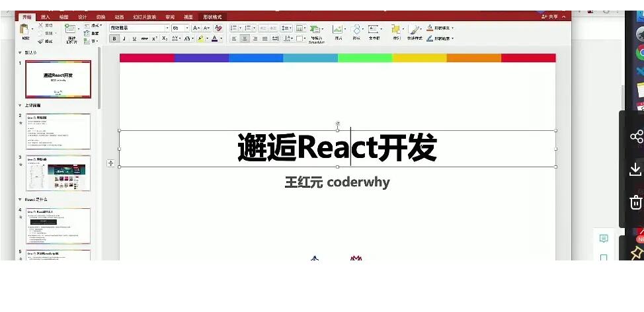Click the share nodes icon in right panel
Image resolution: width=644 pixels, height=312 pixels.
tap(636, 137)
